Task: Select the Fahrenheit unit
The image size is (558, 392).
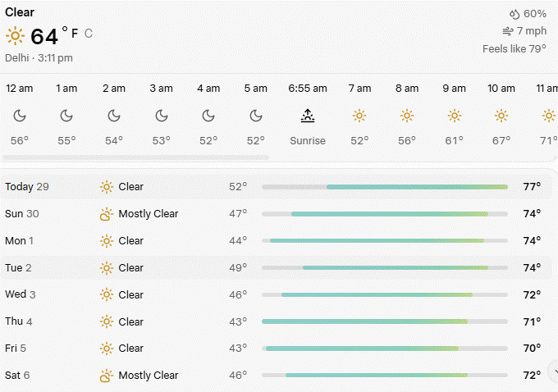Action: pyautogui.click(x=75, y=34)
